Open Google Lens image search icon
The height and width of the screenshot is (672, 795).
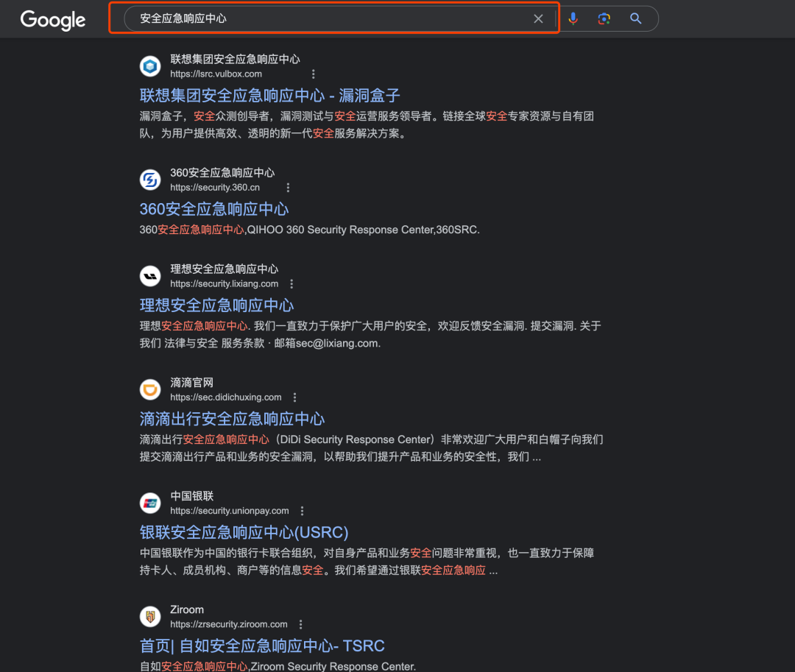tap(604, 18)
